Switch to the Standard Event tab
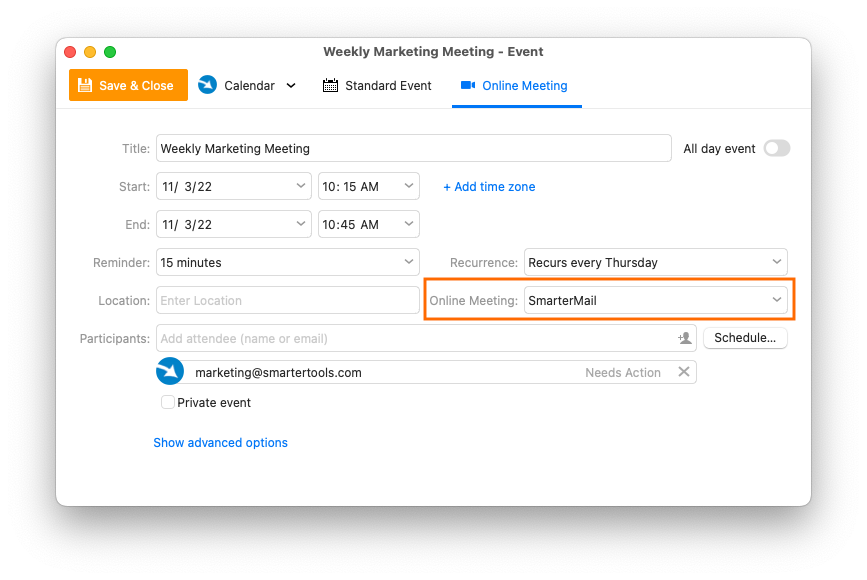This screenshot has width=867, height=580. click(x=377, y=86)
